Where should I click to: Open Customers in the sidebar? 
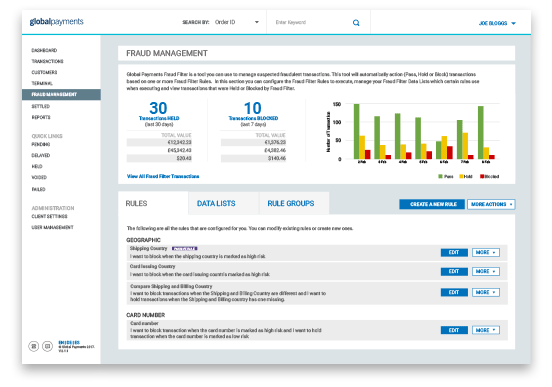tap(44, 72)
